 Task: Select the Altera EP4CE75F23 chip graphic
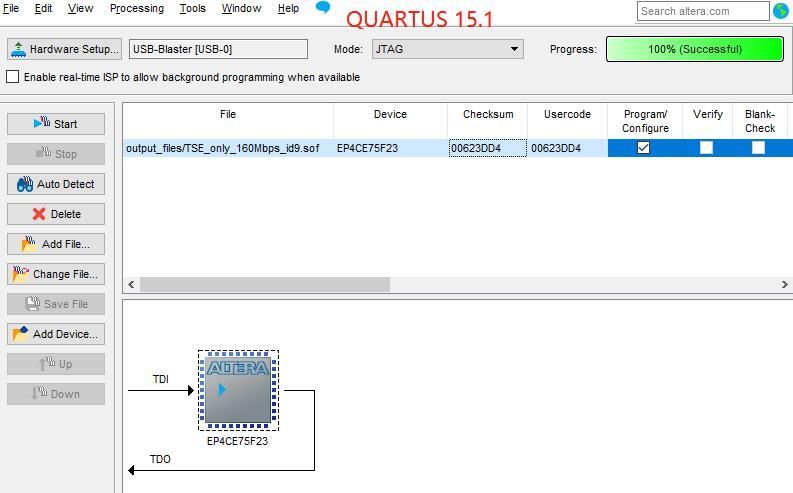pos(238,390)
